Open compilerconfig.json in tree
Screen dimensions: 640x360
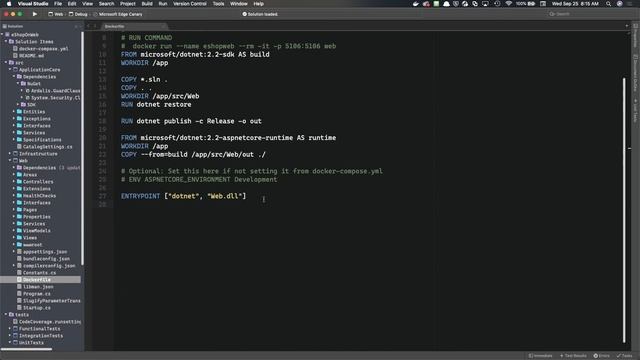click(x=49, y=265)
